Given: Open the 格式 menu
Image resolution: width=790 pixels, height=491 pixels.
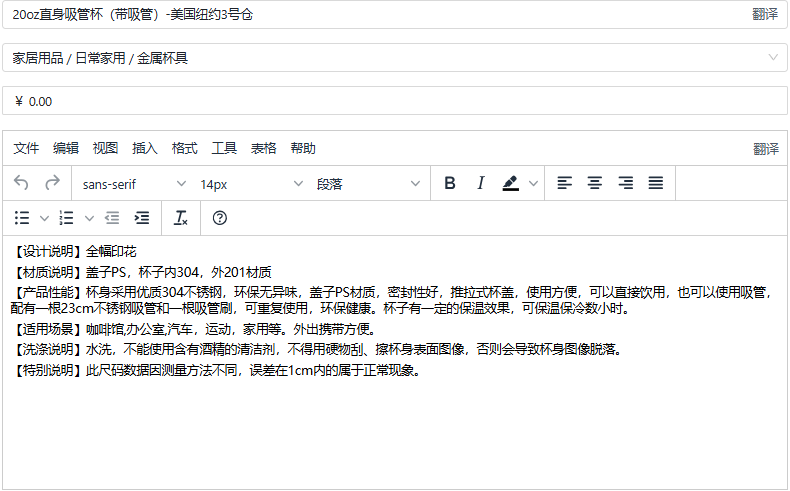Looking at the screenshot, I should point(185,148).
